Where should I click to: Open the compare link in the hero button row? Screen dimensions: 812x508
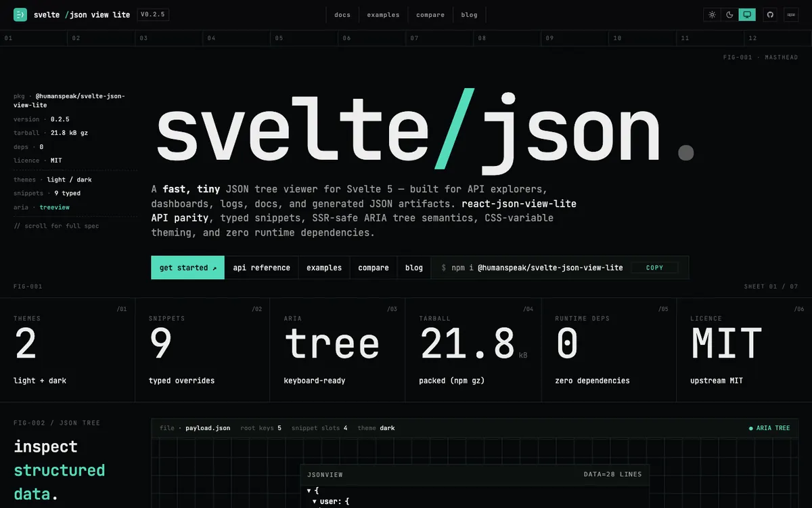pos(374,268)
